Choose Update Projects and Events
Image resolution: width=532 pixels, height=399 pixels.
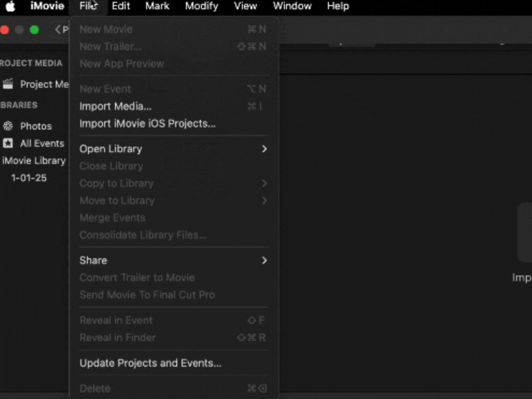pyautogui.click(x=150, y=363)
